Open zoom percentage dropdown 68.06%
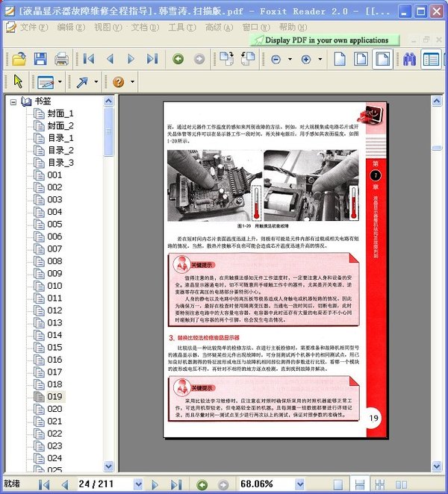 (x=300, y=484)
